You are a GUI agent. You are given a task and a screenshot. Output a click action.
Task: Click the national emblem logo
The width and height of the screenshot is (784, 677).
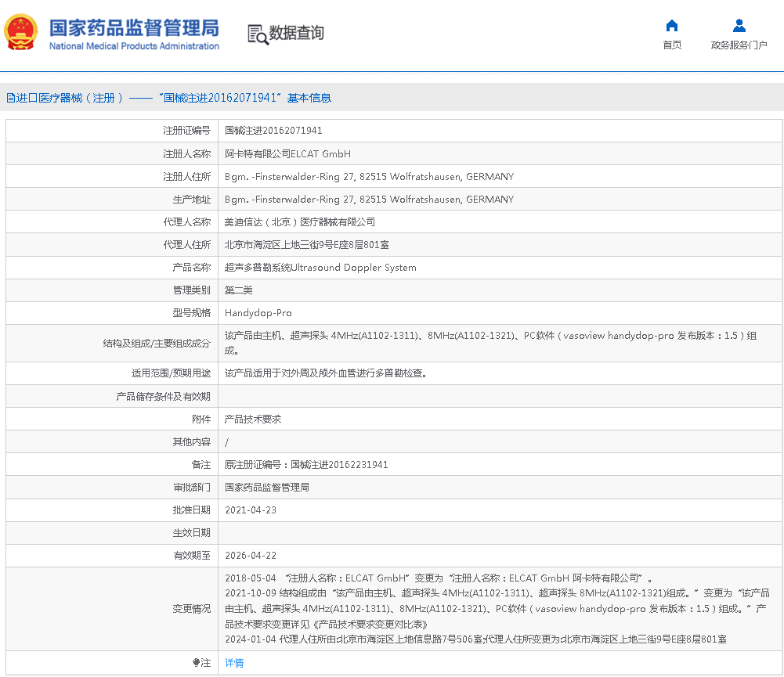pos(21,33)
